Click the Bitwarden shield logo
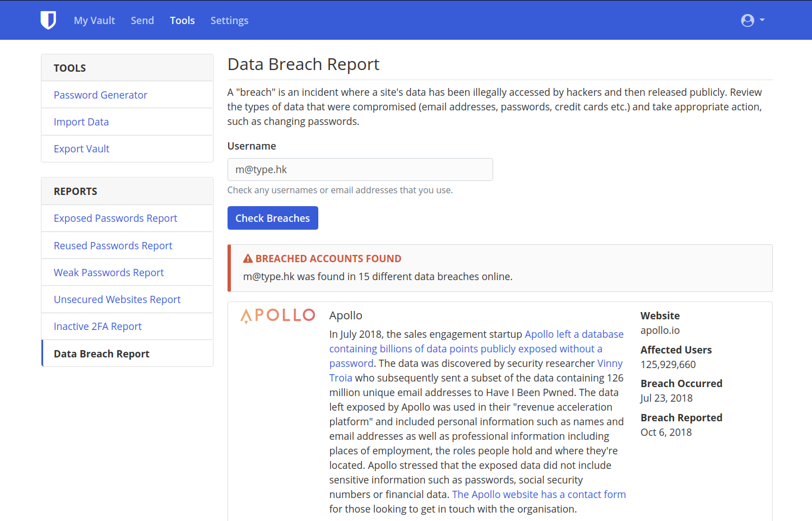 pyautogui.click(x=48, y=20)
